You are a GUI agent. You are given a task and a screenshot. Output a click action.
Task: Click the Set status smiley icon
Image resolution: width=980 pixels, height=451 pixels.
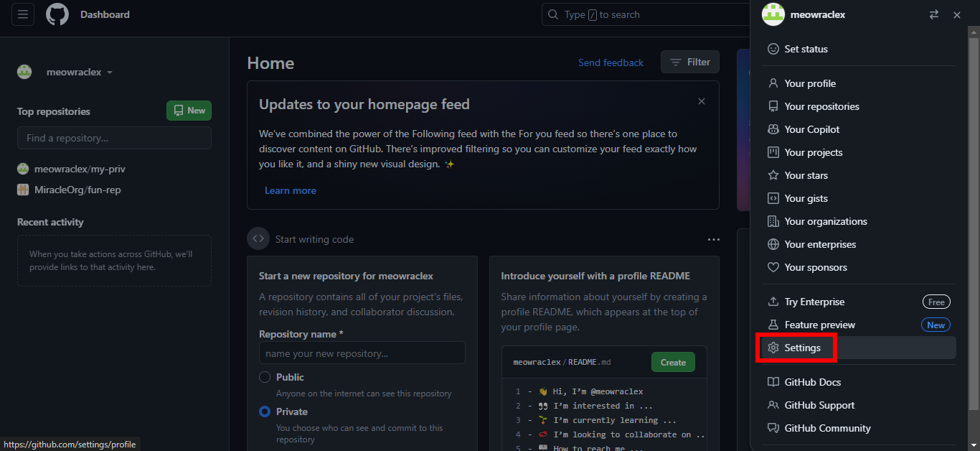(x=773, y=49)
